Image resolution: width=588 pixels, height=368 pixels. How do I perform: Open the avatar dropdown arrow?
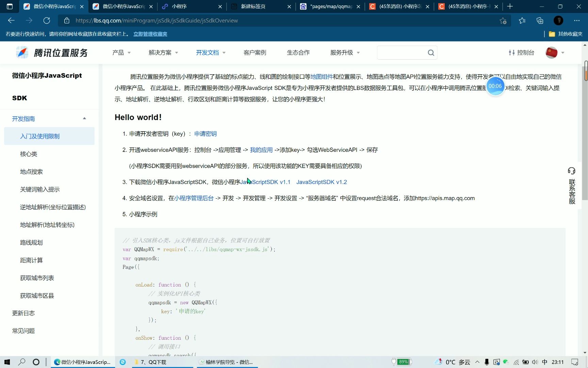(x=563, y=53)
